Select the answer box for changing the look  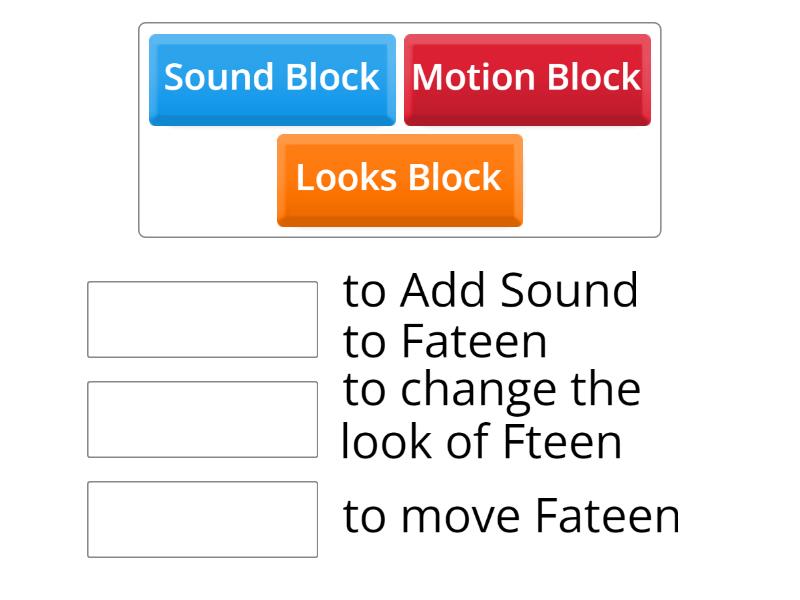(202, 419)
